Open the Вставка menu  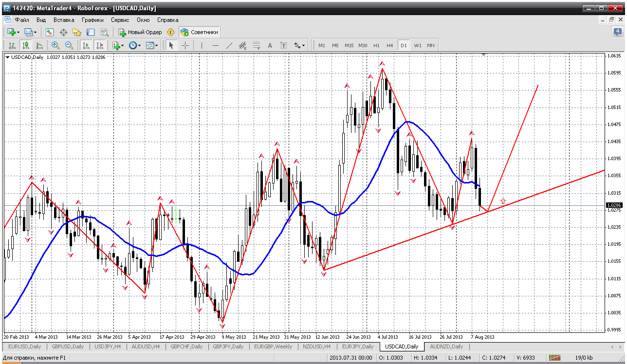[x=64, y=20]
